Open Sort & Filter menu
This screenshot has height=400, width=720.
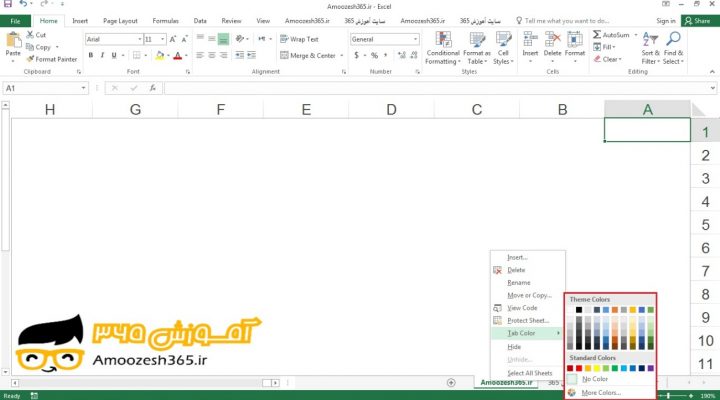[651, 48]
